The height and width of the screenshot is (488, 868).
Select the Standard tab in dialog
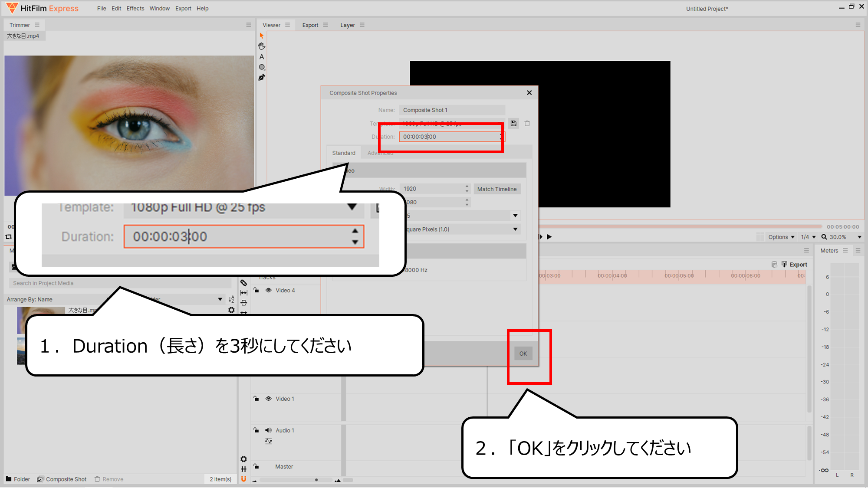344,153
